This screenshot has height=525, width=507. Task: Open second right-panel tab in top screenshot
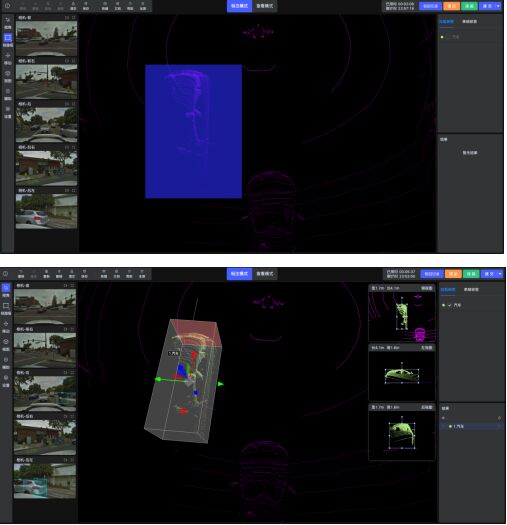coord(469,22)
